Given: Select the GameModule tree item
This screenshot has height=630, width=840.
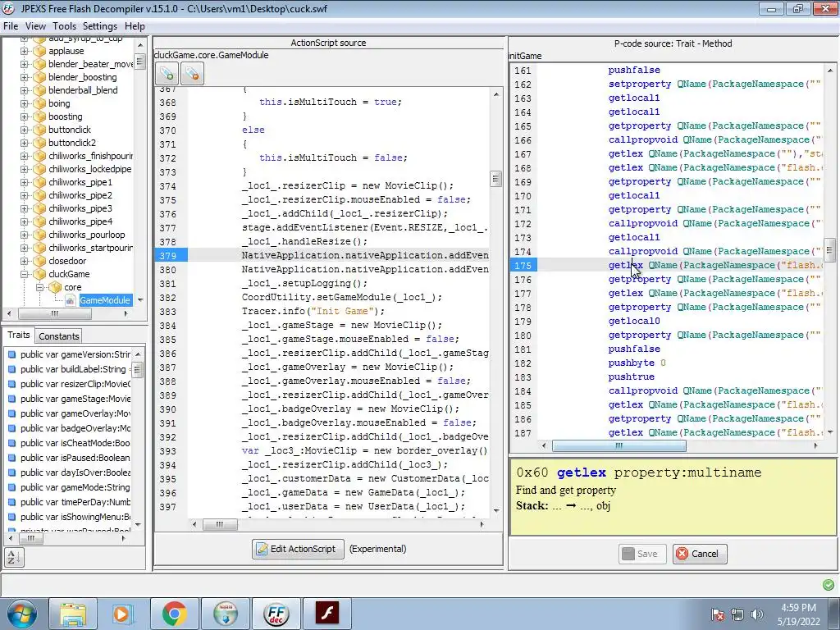Looking at the screenshot, I should click(x=105, y=300).
